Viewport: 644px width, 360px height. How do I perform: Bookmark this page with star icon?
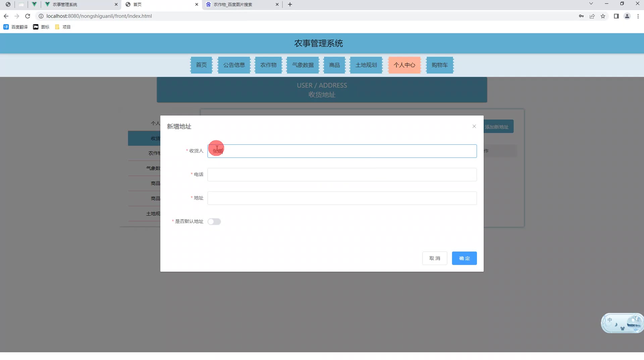603,16
